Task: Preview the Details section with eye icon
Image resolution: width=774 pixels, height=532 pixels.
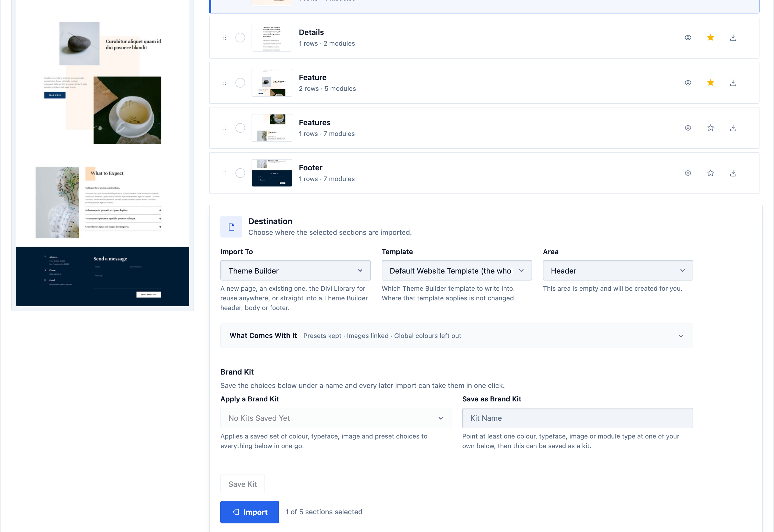Action: [x=688, y=38]
